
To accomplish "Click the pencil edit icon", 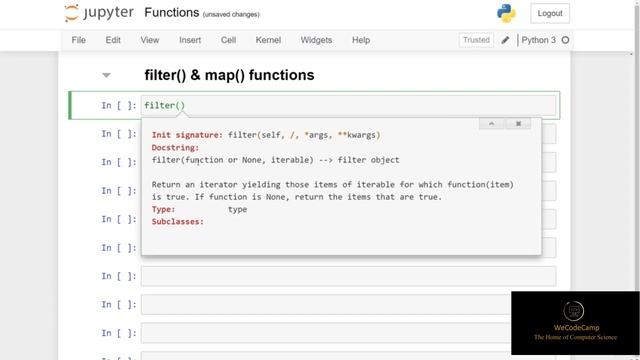I will [505, 40].
